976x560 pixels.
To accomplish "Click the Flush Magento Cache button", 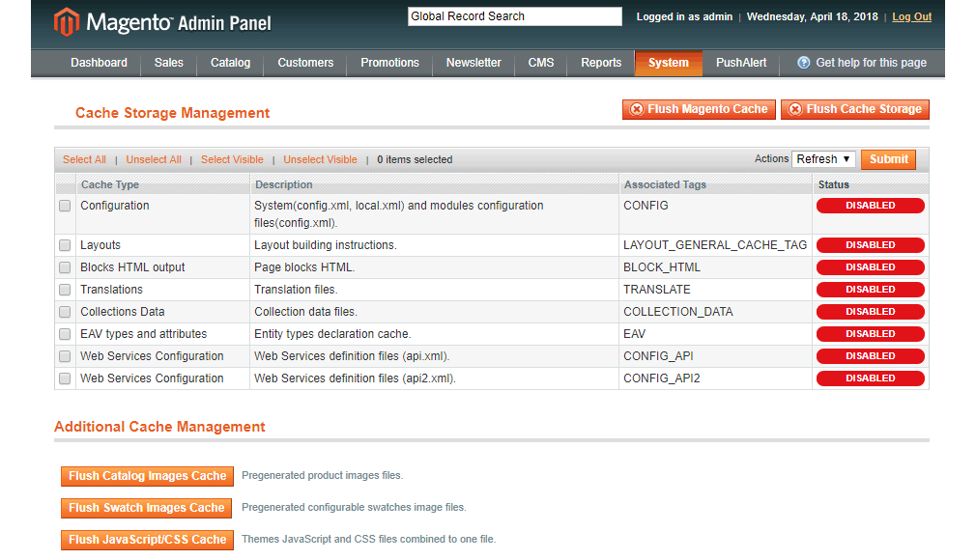I will 699,109.
